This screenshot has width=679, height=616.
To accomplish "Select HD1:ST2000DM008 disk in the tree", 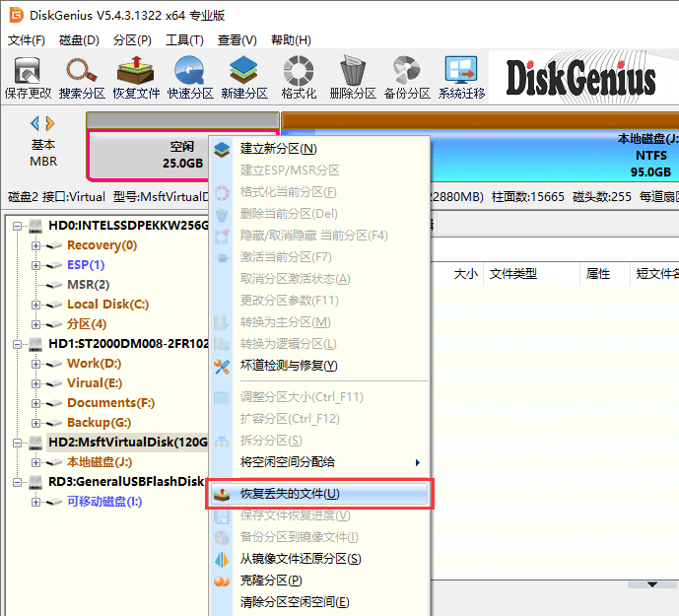I will coord(128,344).
